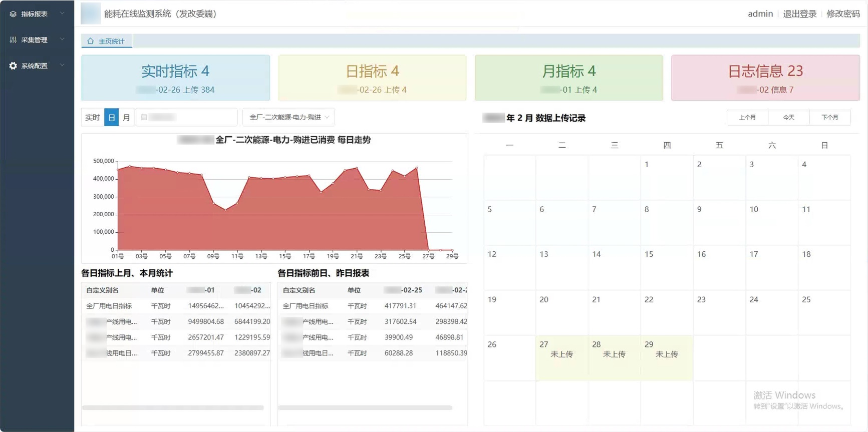Click the value 9499804.68 in monthly table

click(x=206, y=321)
